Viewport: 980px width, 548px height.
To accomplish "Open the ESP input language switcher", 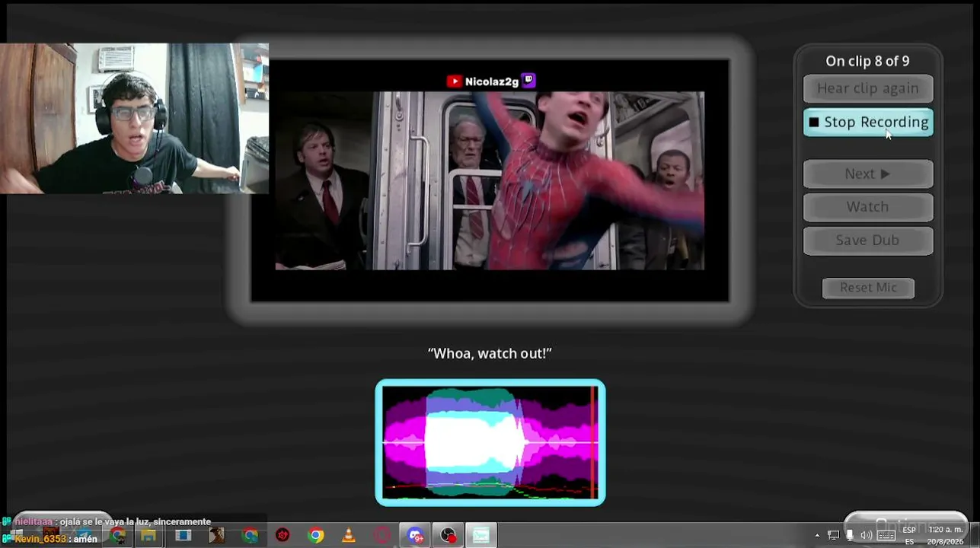I will click(909, 535).
